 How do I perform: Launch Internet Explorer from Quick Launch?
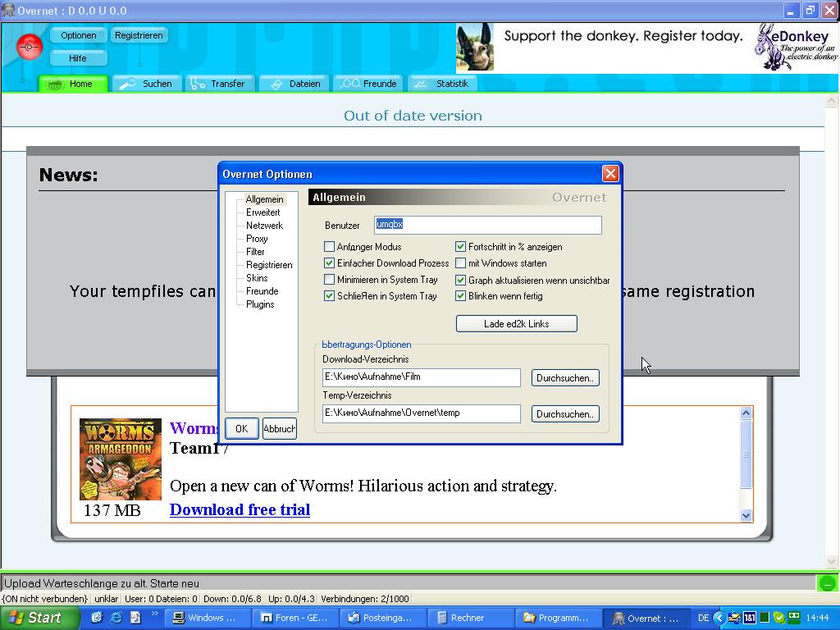point(116,618)
